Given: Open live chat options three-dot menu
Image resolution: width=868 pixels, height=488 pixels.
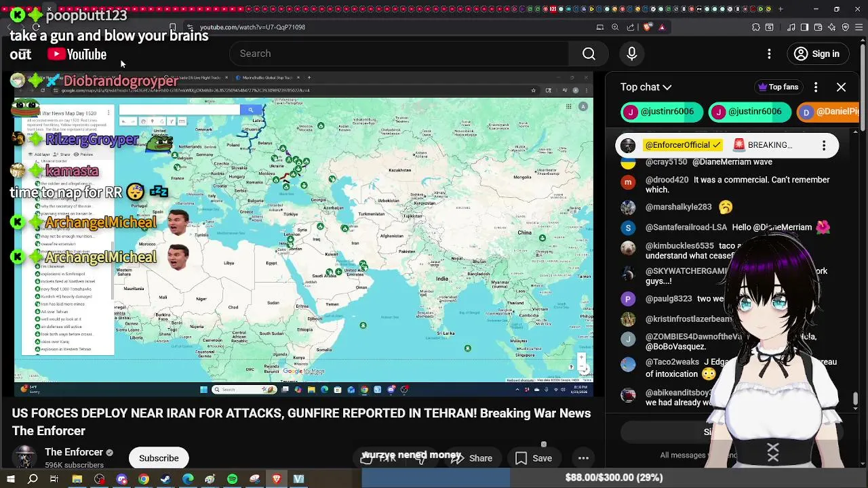Looking at the screenshot, I should [x=816, y=87].
